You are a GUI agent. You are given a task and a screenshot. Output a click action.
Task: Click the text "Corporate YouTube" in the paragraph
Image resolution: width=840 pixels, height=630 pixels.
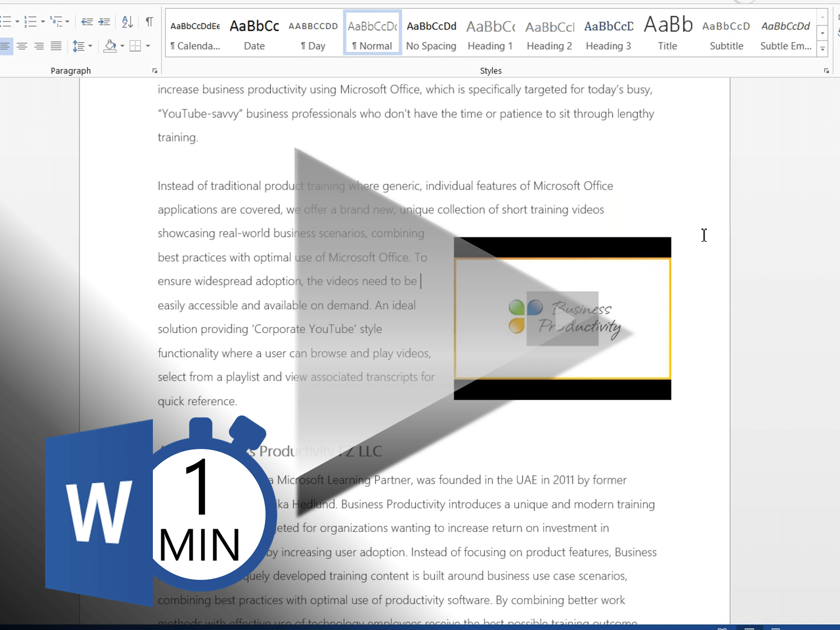305,329
